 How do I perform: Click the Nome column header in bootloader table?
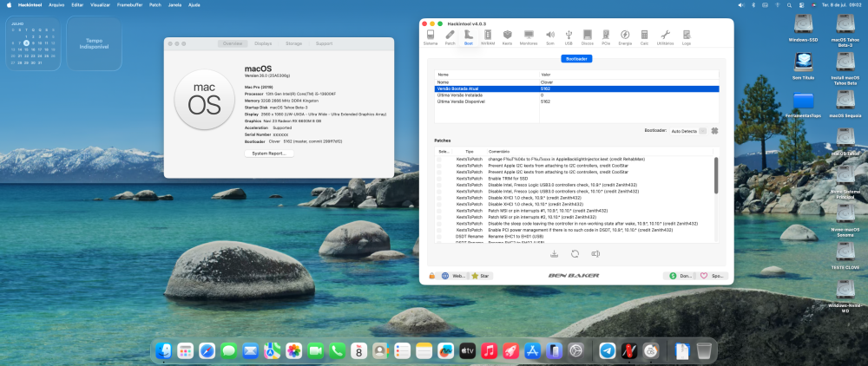(x=487, y=74)
